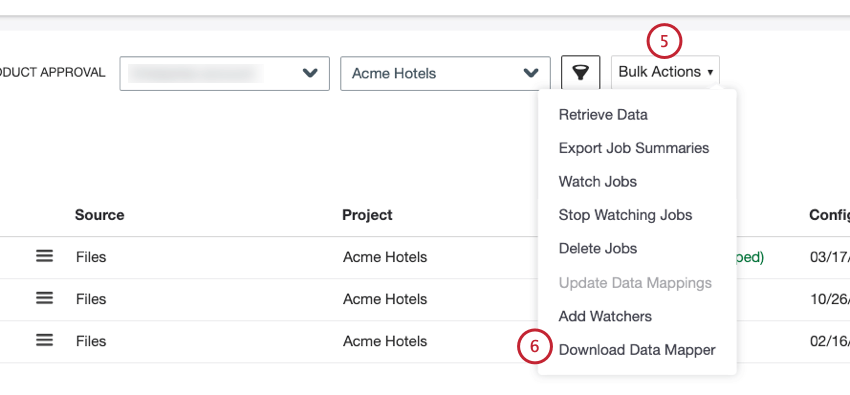This screenshot has width=850, height=395.
Task: Click Files source in second row
Action: (x=91, y=299)
